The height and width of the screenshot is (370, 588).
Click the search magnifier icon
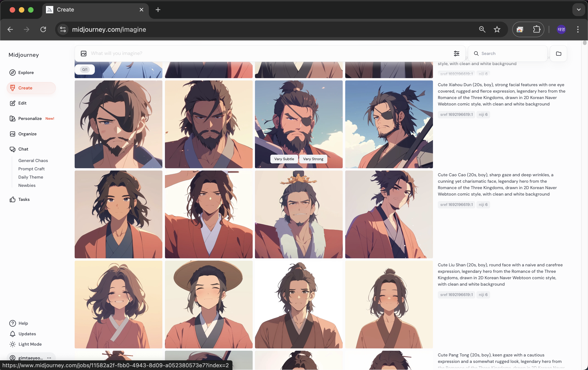click(x=476, y=54)
